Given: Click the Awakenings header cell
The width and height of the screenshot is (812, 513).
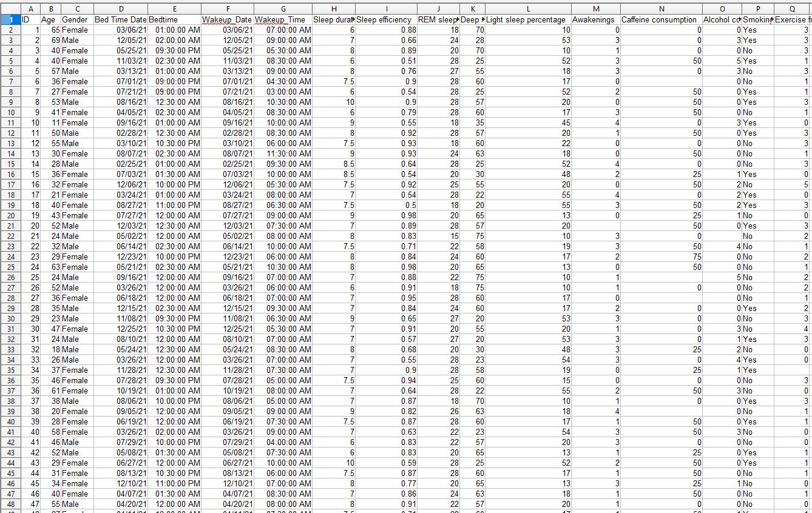Looking at the screenshot, I should (x=595, y=19).
